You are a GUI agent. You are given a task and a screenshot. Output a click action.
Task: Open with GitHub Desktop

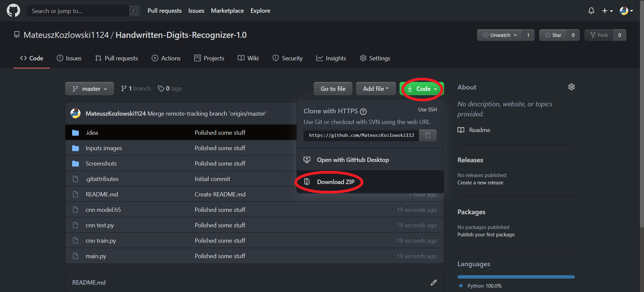tap(370, 160)
